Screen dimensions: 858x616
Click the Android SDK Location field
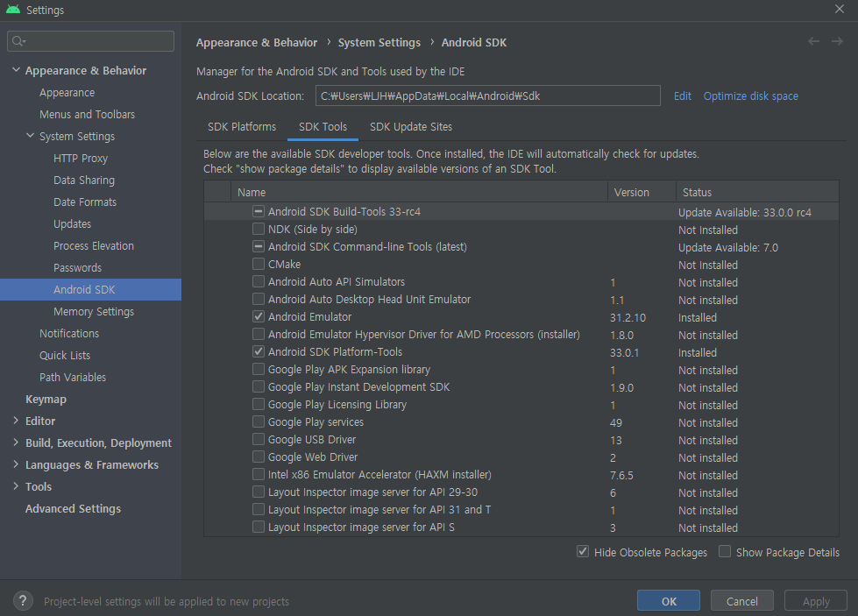coord(487,96)
